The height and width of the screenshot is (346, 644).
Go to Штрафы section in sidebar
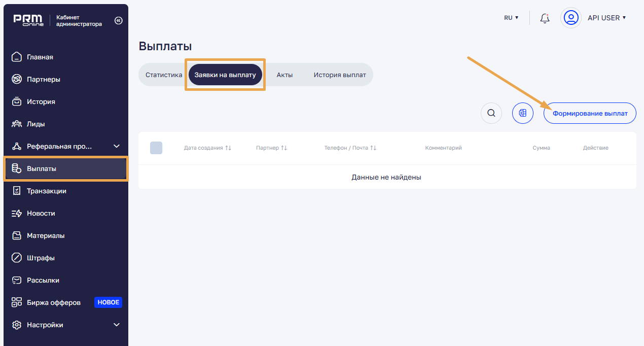point(41,258)
